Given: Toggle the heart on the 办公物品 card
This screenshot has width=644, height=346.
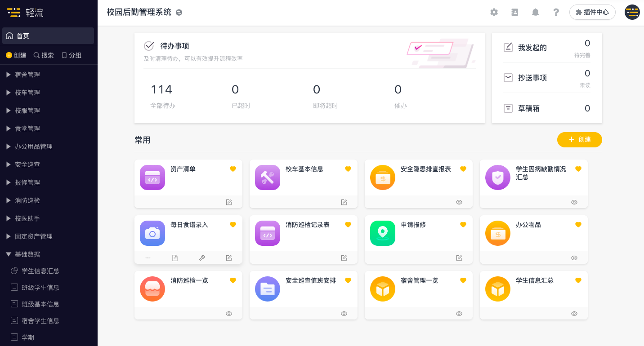Looking at the screenshot, I should tap(578, 225).
